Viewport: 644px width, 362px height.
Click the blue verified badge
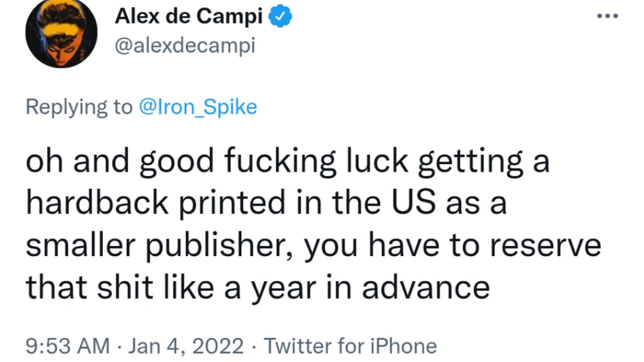(x=280, y=17)
